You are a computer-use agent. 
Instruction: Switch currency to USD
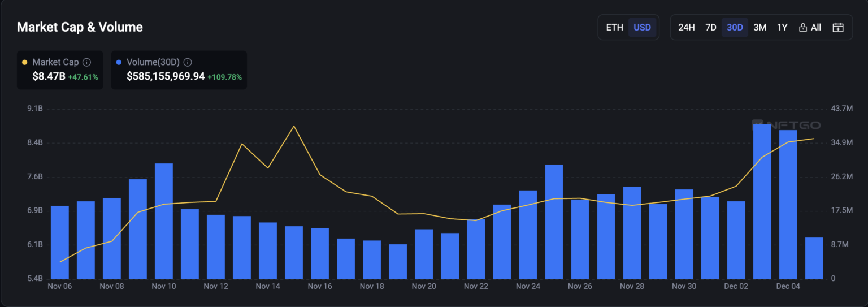[642, 27]
